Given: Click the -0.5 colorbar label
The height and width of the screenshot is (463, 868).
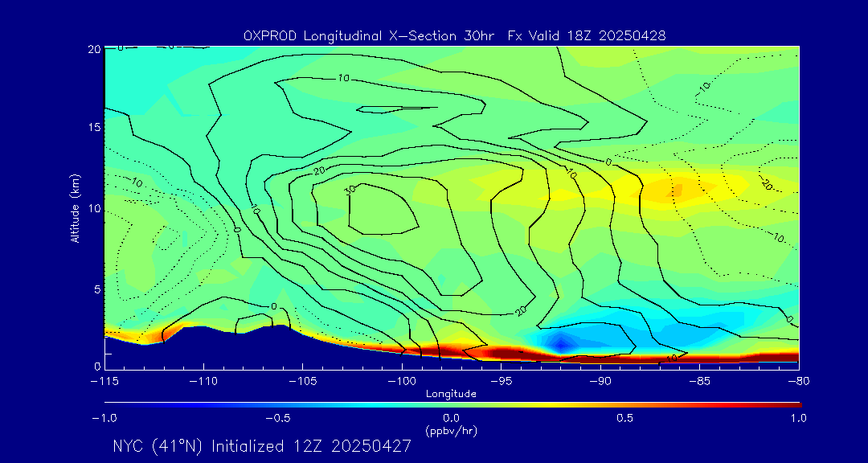Looking at the screenshot, I should (x=278, y=418).
